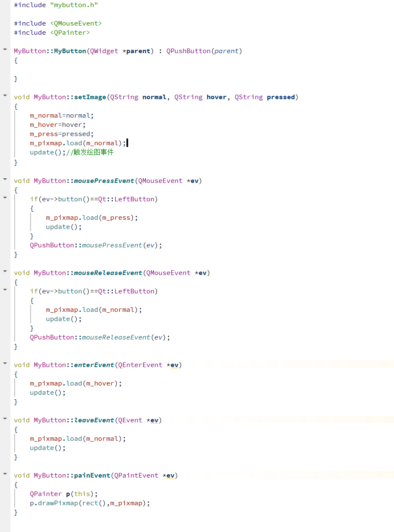The width and height of the screenshot is (394, 532).
Task: Collapse the mouseReleaseEvent function fold arrow
Action: tap(5, 271)
